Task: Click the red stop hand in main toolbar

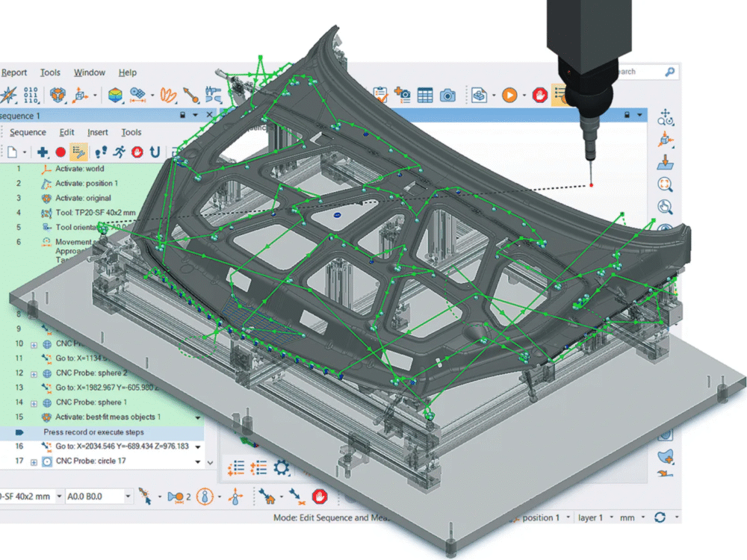Action: click(540, 96)
